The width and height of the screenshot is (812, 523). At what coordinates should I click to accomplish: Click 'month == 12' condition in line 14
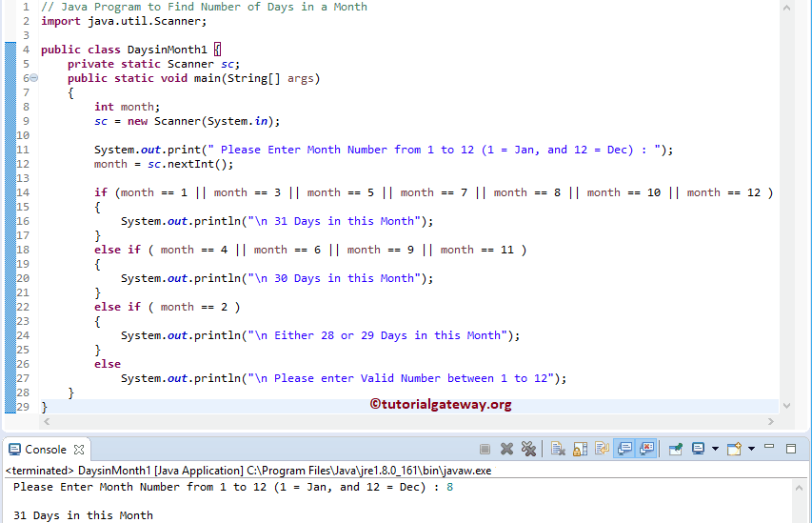(723, 192)
